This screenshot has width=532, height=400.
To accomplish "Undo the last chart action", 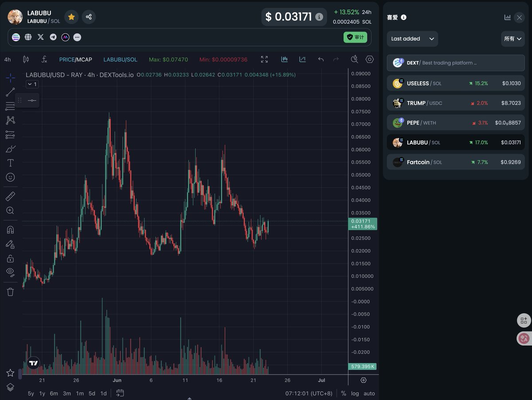I will [321, 59].
